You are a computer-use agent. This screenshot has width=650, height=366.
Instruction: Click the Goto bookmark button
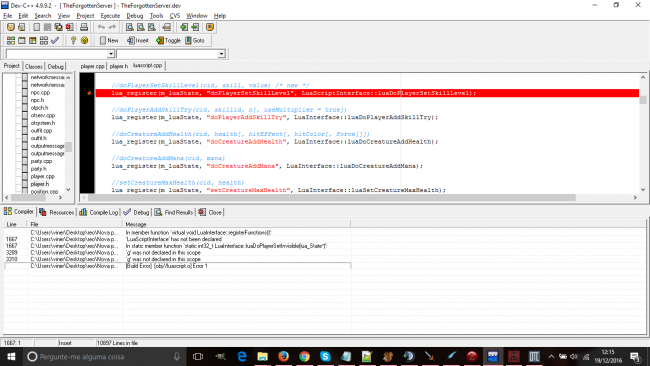pyautogui.click(x=195, y=41)
